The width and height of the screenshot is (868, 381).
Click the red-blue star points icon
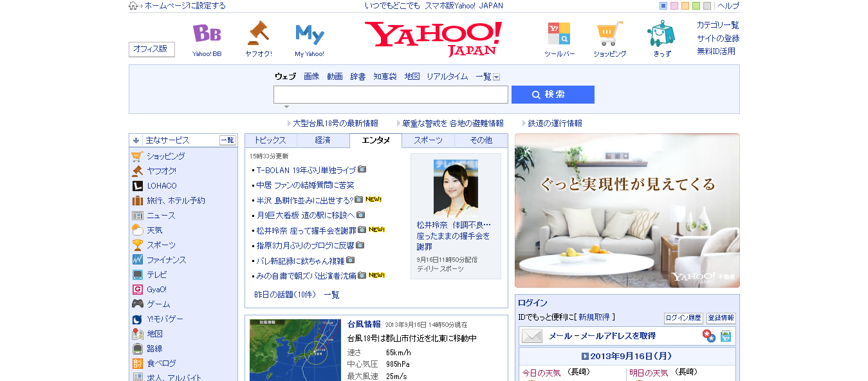coord(708,335)
